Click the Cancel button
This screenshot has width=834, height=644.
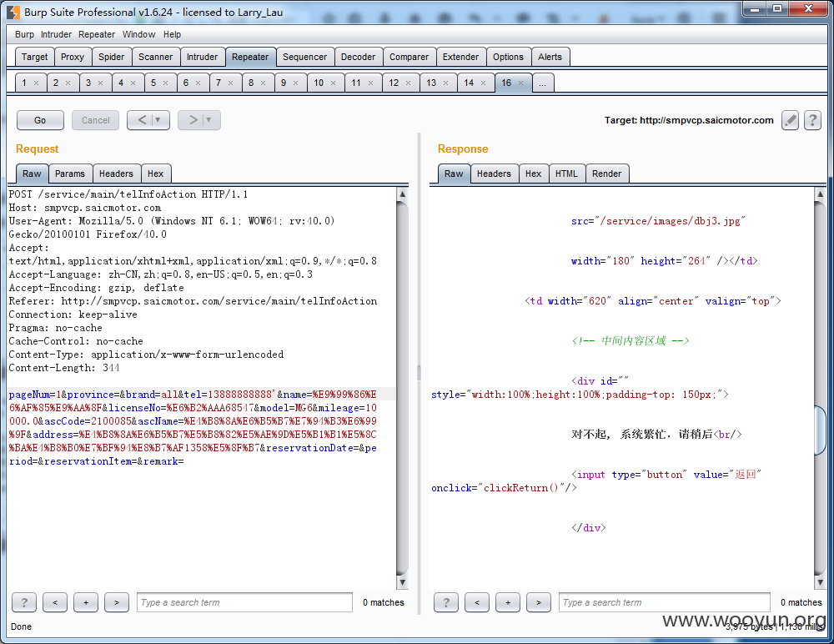click(96, 120)
